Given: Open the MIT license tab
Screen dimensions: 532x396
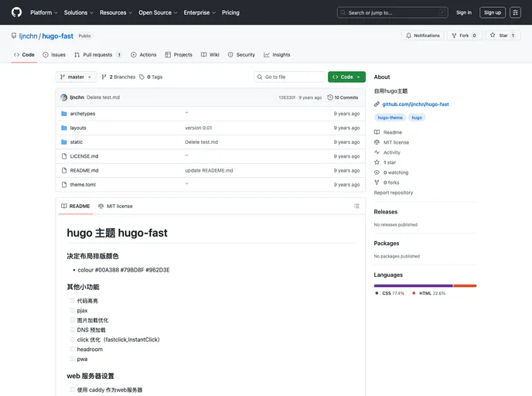Looking at the screenshot, I should [x=115, y=207].
